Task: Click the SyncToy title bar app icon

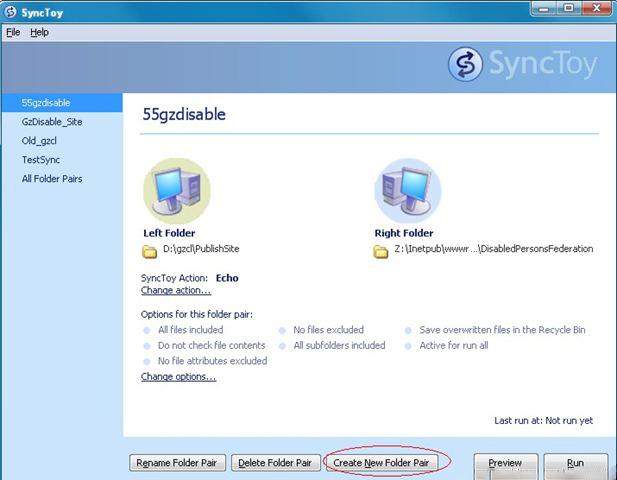Action: pyautogui.click(x=11, y=12)
